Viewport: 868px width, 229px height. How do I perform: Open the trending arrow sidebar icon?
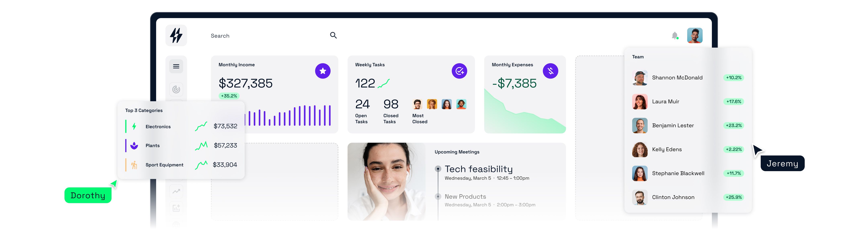pos(176,191)
